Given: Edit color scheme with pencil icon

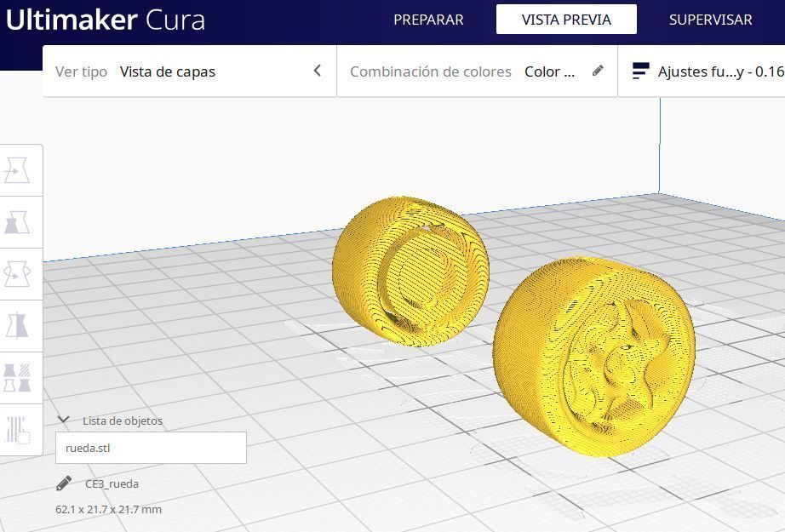Looking at the screenshot, I should coord(598,71).
